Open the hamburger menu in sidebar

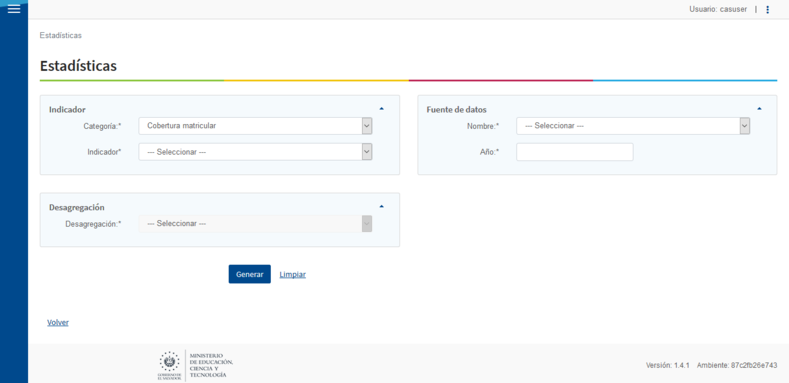14,9
